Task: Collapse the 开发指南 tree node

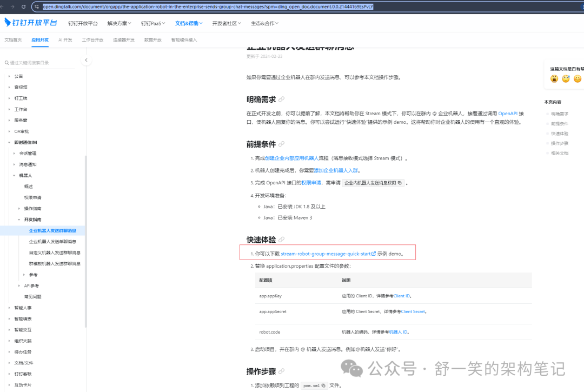Action: click(19, 220)
